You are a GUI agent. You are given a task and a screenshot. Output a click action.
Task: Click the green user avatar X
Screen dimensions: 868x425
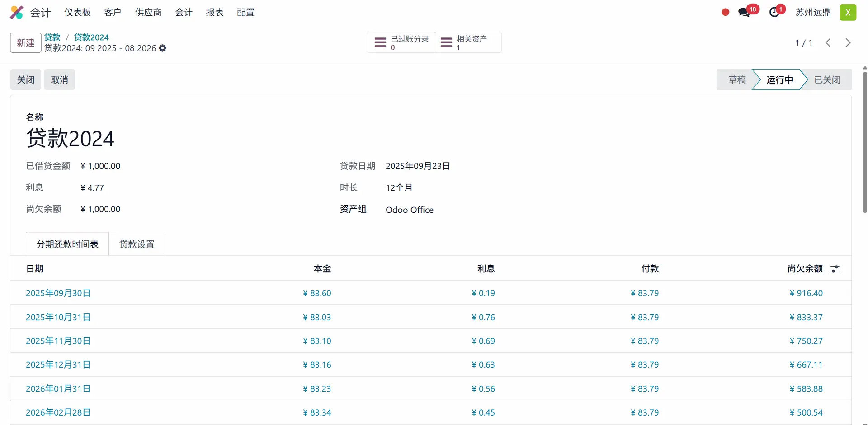tap(848, 12)
